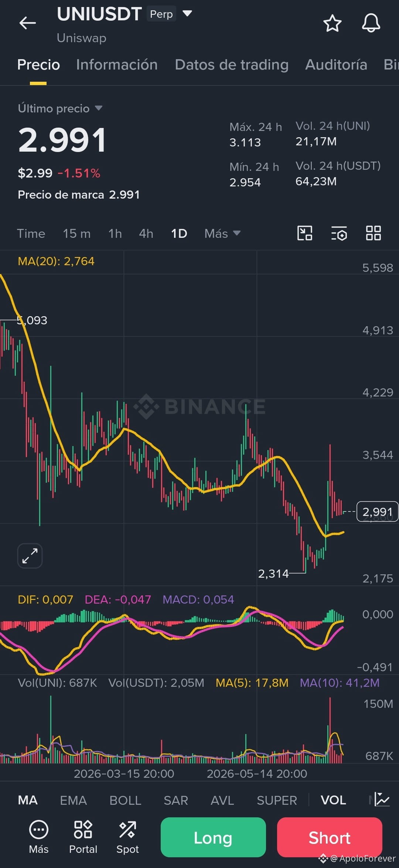Tap the Vol. 24 h(USDT) 64,23M value
The image size is (399, 868).
tap(316, 182)
